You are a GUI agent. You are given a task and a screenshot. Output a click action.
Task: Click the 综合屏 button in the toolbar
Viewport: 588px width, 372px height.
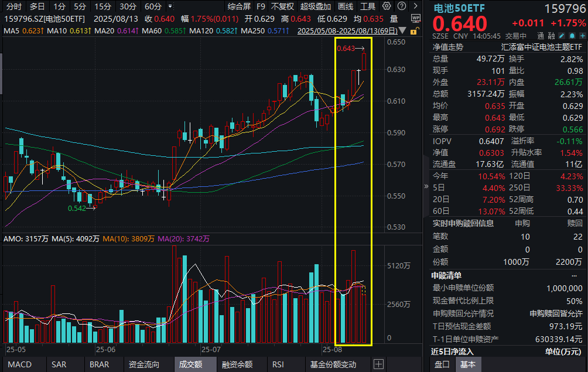coord(240,6)
